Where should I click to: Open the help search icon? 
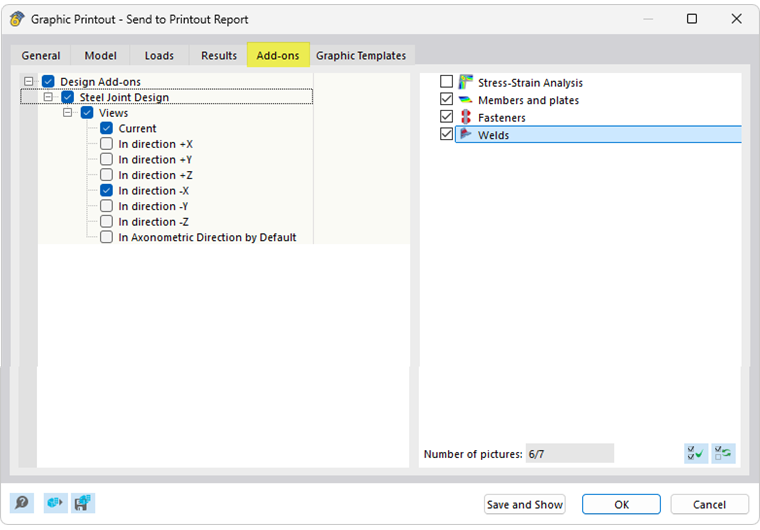pyautogui.click(x=22, y=503)
